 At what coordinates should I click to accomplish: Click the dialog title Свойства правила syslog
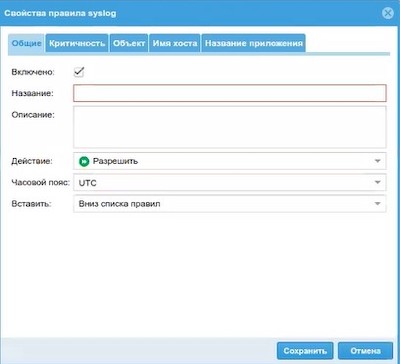60,14
